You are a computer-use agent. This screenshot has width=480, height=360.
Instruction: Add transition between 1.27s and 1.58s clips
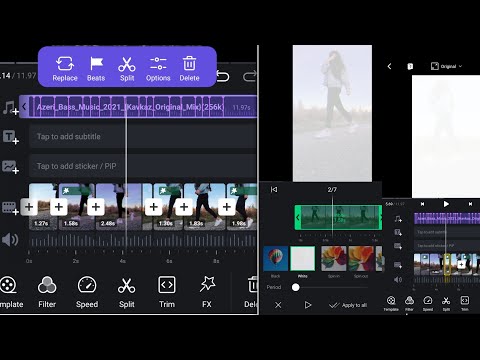tap(59, 207)
